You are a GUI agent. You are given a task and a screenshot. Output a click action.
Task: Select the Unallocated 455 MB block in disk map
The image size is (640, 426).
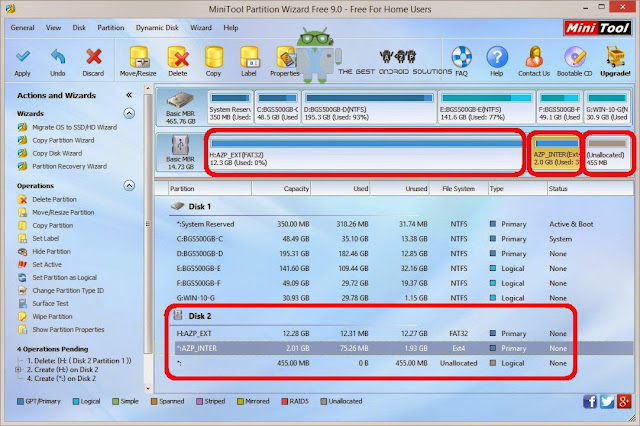(x=608, y=152)
